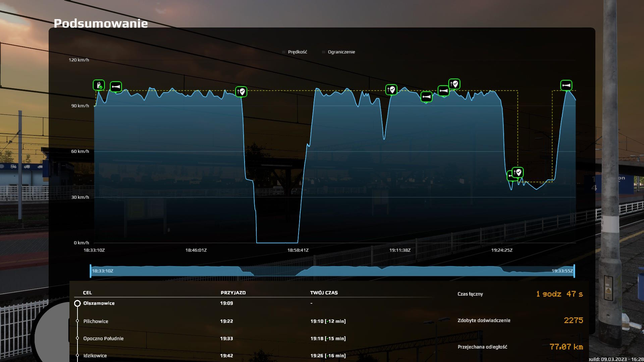Image resolution: width=644 pixels, height=362 pixels.
Task: Click the highest checkpoint marker on the chart
Action: (454, 84)
